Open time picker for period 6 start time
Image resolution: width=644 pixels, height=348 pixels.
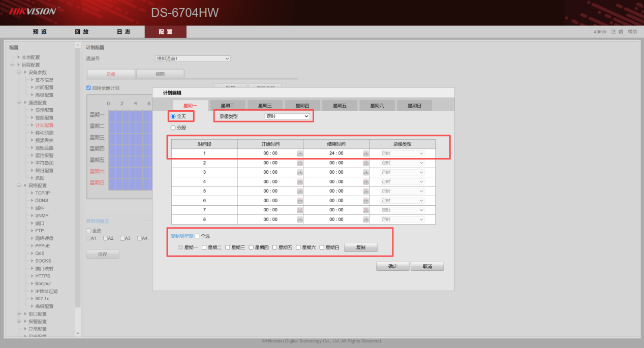point(300,201)
